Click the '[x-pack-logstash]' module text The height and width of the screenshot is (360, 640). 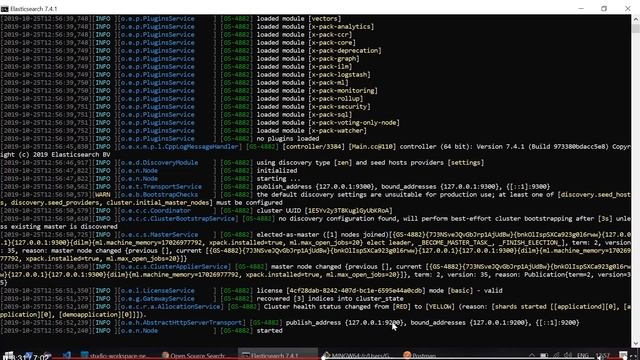click(339, 75)
